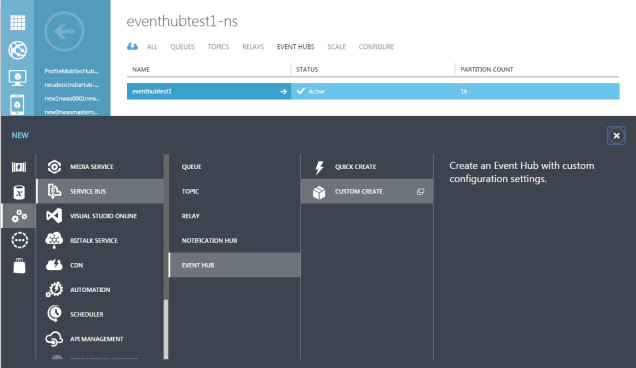The image size is (636, 368).
Task: Select the AUTOMATION label
Action: click(90, 290)
